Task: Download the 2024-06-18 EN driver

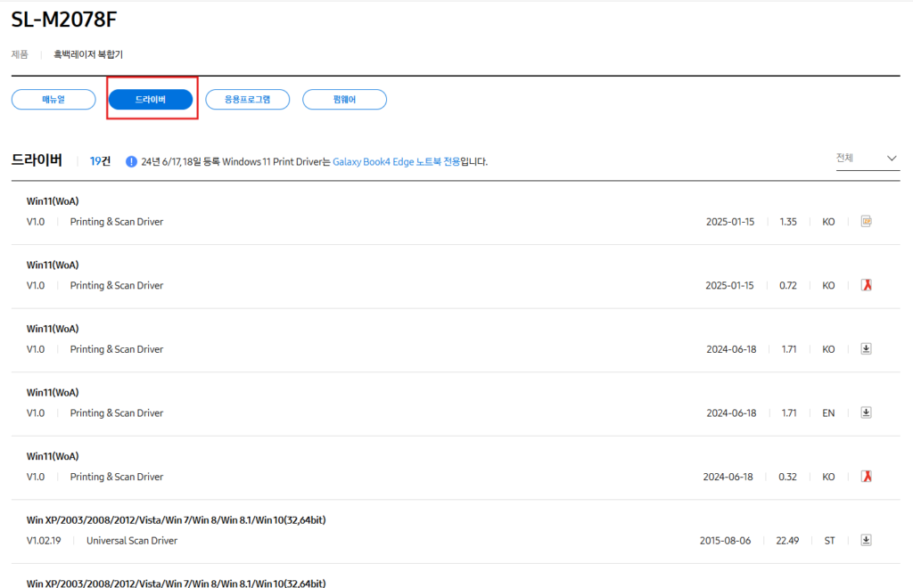Action: click(x=867, y=412)
